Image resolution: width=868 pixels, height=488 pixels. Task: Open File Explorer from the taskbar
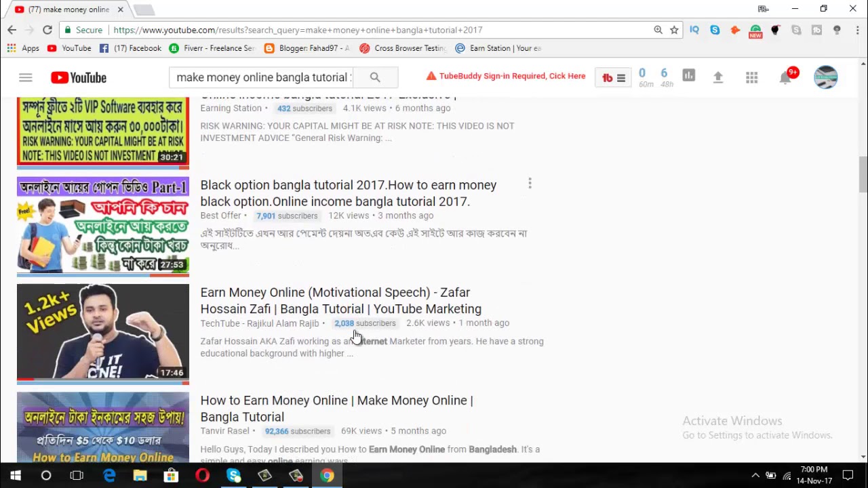(x=140, y=476)
